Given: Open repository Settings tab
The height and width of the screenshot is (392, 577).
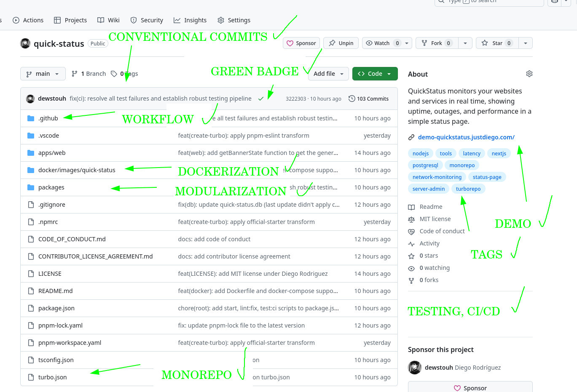Looking at the screenshot, I should [x=234, y=20].
